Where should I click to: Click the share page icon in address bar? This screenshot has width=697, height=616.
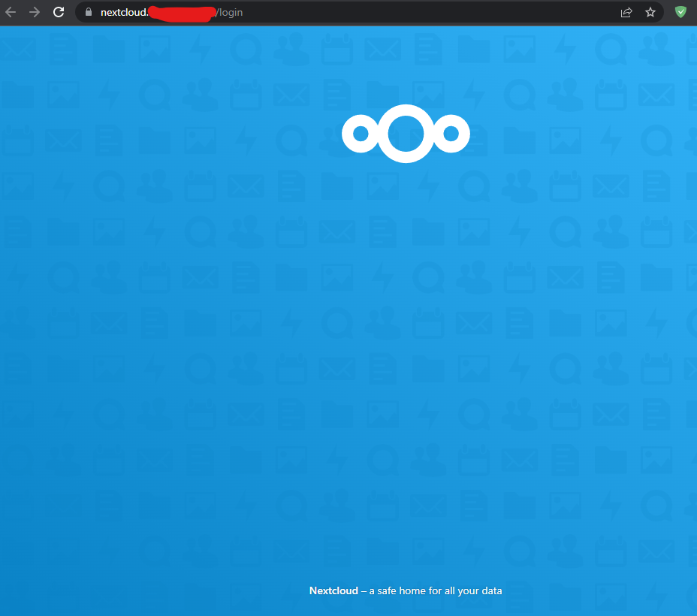626,12
